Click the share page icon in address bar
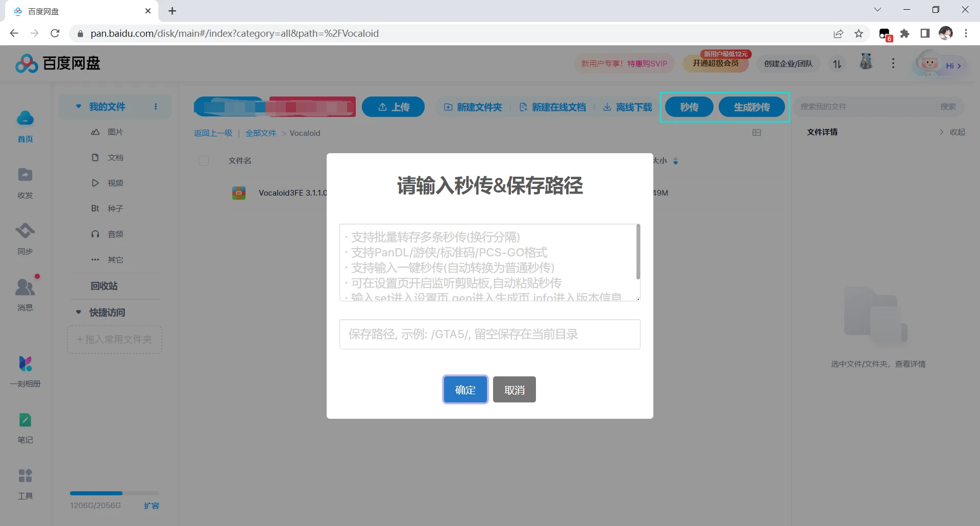This screenshot has height=526, width=980. click(838, 34)
